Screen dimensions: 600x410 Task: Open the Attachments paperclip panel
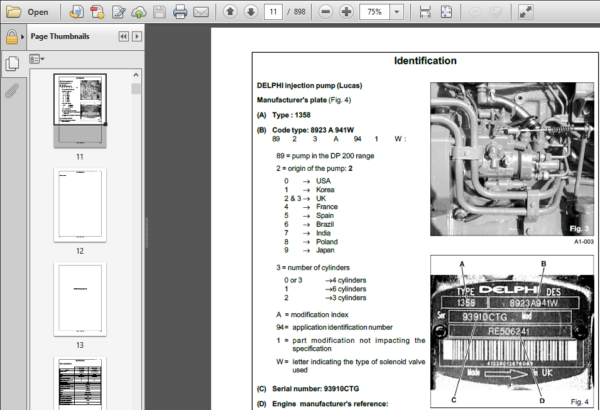pyautogui.click(x=12, y=91)
